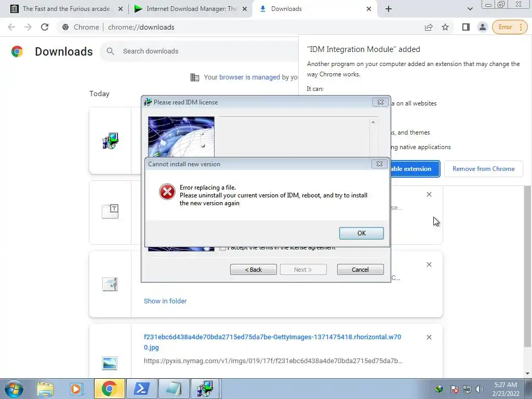Close the Downloads tab
The width and height of the screenshot is (532, 399).
click(369, 9)
